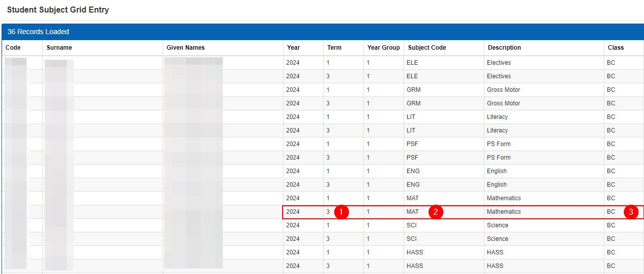Select HASS in Description column, Term 1 row
Screen dimensions: 644x274
click(x=495, y=252)
